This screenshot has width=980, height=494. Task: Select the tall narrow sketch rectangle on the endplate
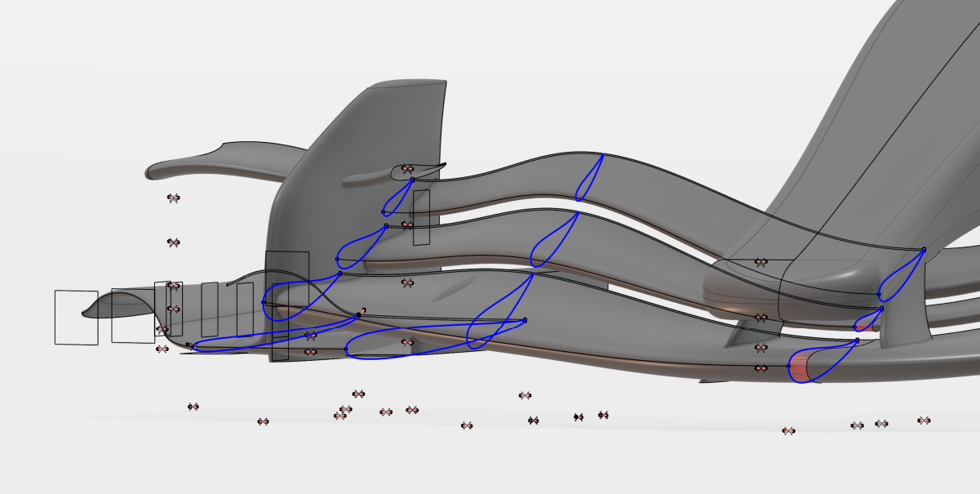click(x=423, y=217)
